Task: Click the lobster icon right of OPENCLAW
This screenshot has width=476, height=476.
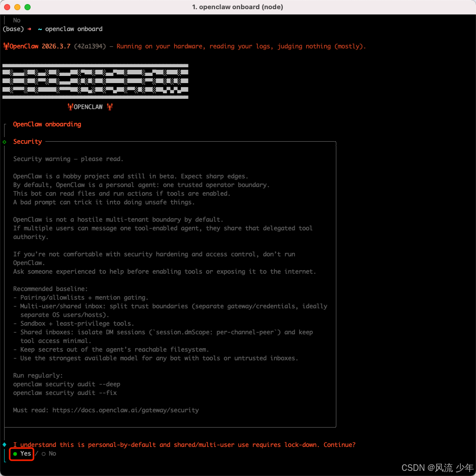Action: coord(110,107)
